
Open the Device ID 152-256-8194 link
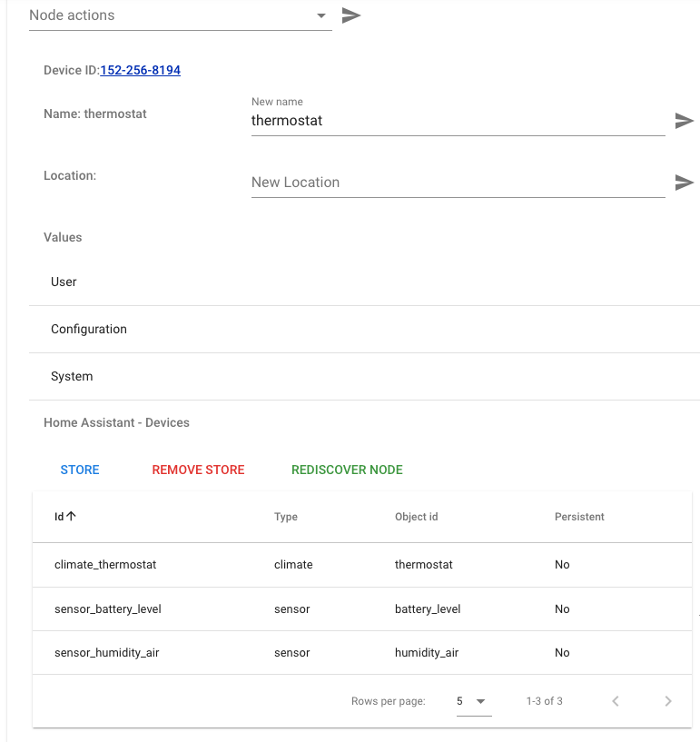click(x=142, y=70)
